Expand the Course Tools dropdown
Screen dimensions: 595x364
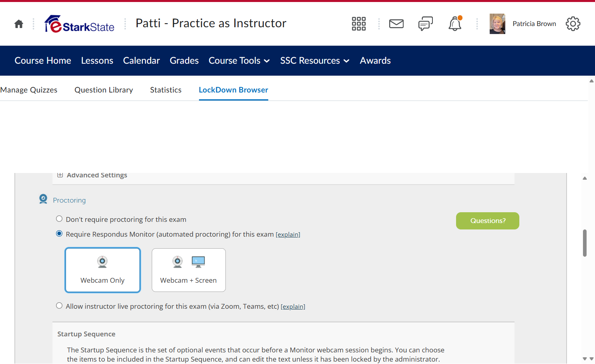tap(239, 60)
